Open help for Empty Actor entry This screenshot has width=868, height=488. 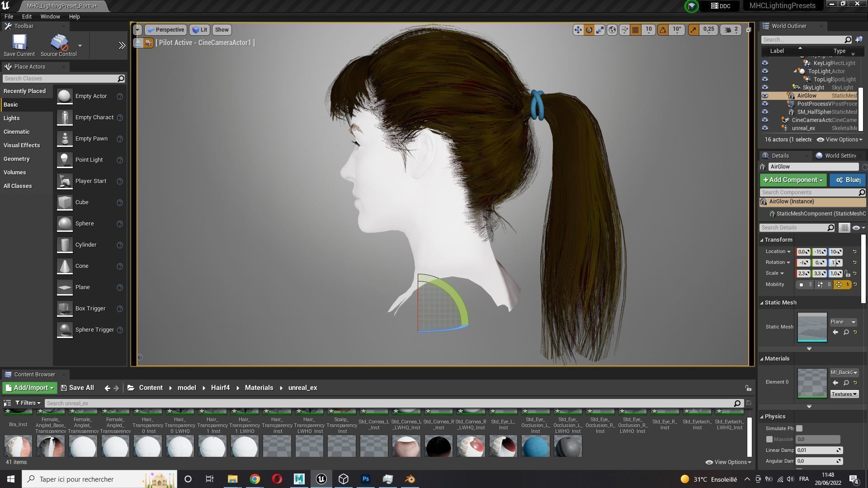(x=120, y=96)
